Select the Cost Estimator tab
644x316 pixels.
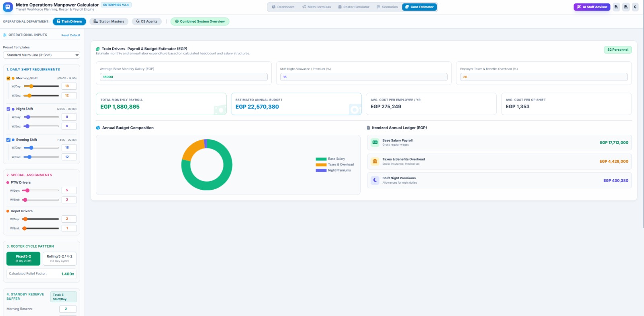click(419, 7)
